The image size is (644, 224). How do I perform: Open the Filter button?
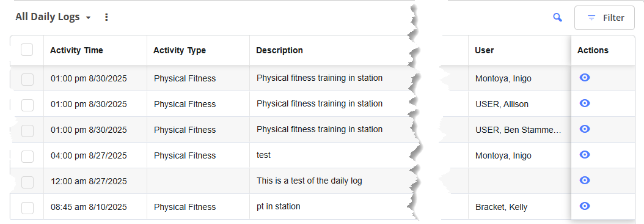(x=604, y=18)
